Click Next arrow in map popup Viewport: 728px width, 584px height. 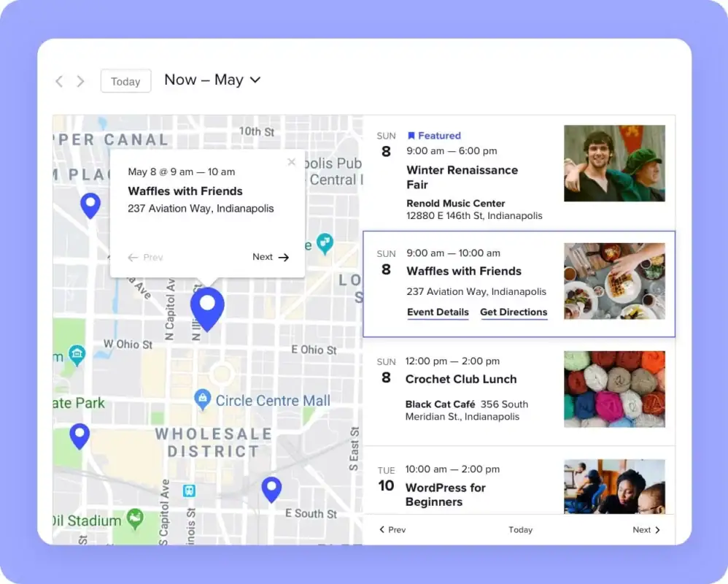[271, 257]
